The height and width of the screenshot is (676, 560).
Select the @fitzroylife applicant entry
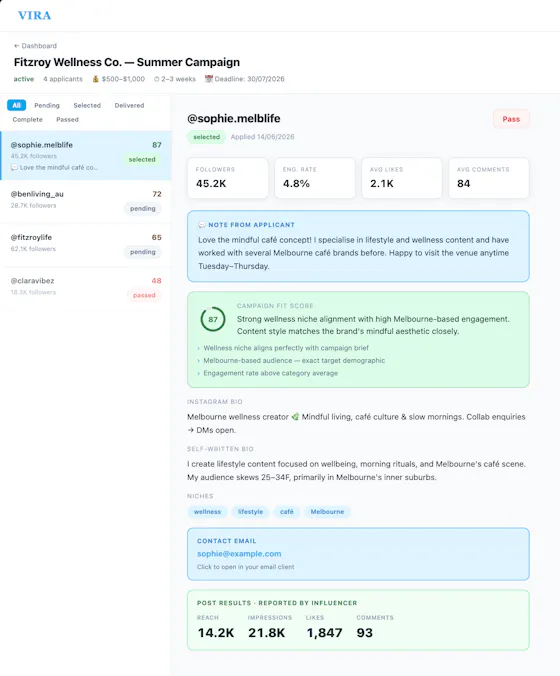click(x=86, y=245)
